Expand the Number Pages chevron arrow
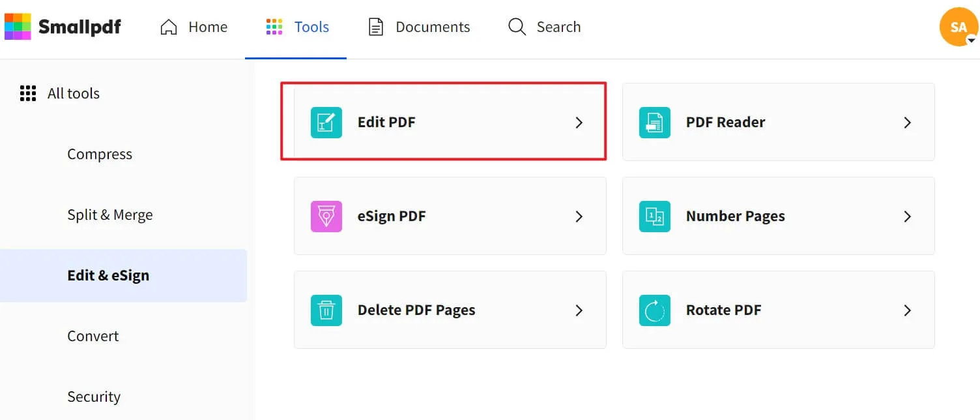Screen dimensions: 980x420 (x=907, y=217)
